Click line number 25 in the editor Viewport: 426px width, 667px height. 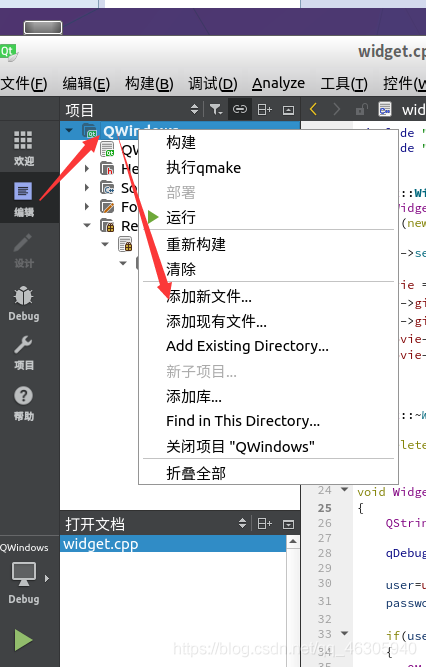325,508
